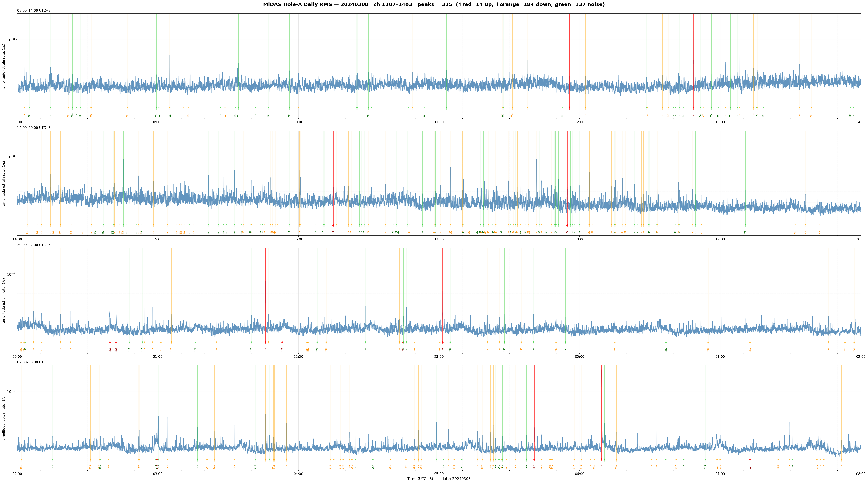
Task: Pick the green noise marker labeled 202
Action: pyautogui.click(x=745, y=225)
